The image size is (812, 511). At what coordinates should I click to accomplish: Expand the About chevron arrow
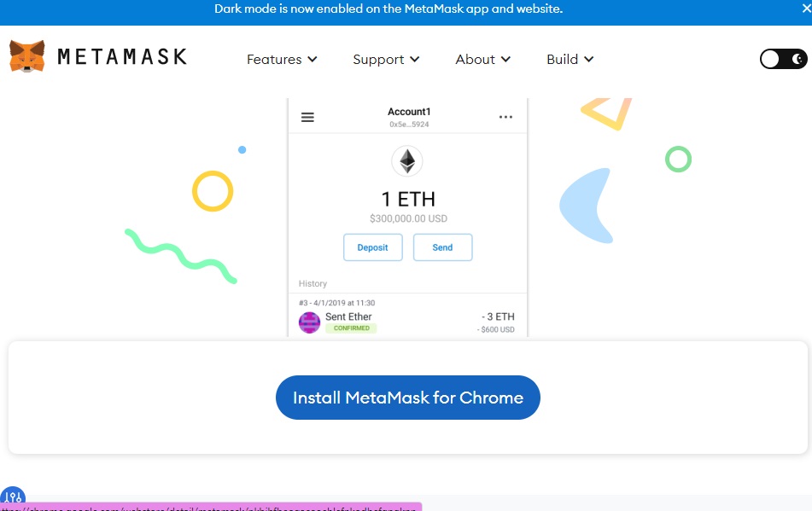tap(506, 60)
